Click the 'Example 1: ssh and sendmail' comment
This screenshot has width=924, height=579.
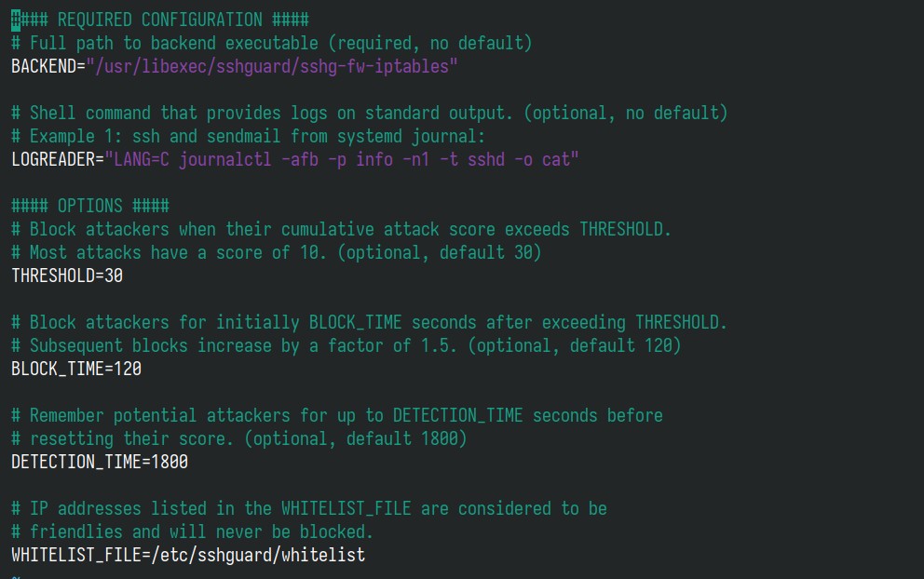(248, 136)
